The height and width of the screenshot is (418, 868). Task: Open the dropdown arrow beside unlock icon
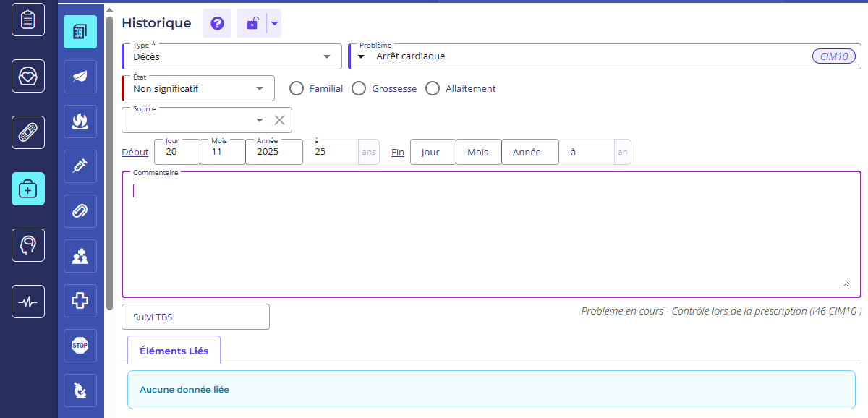click(x=274, y=24)
